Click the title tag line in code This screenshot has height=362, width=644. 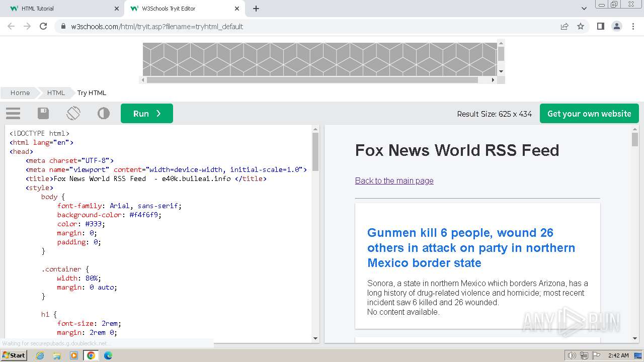point(146,178)
